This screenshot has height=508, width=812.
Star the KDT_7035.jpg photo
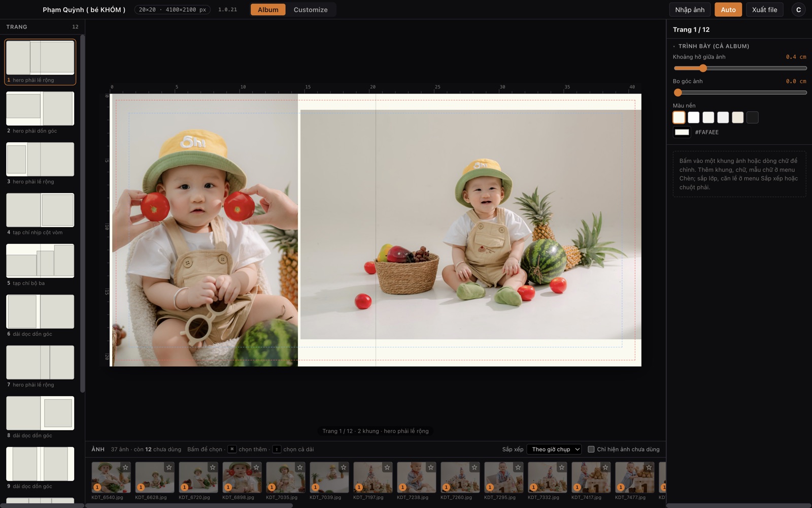pos(300,467)
